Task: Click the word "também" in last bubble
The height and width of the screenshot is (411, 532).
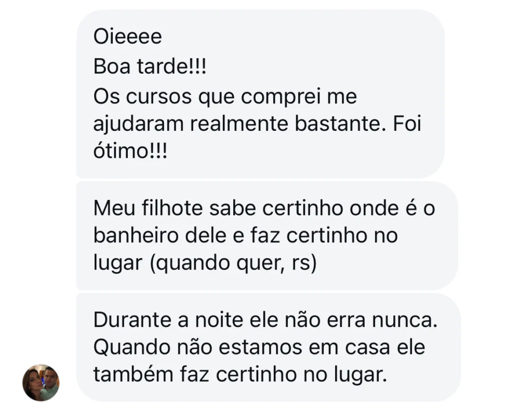Action: [x=134, y=374]
